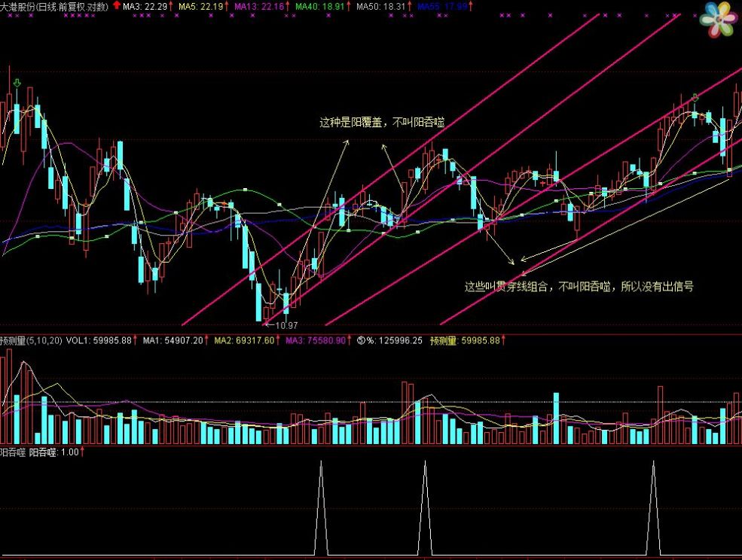Click the green down-arrow marker above the leftmost candles
The image size is (742, 560).
pyautogui.click(x=17, y=84)
